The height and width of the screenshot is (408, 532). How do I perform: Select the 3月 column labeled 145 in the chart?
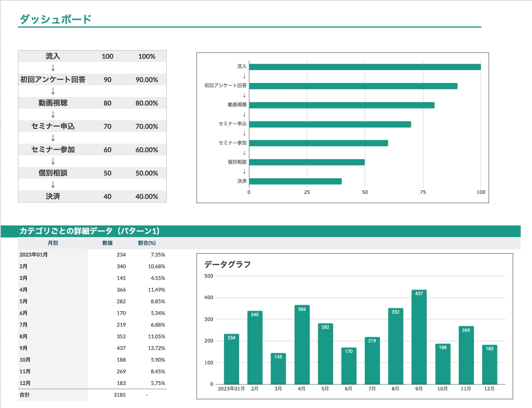278,369
